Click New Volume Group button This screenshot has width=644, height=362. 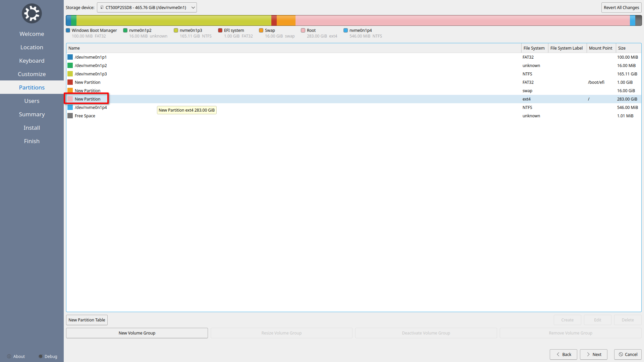pyautogui.click(x=137, y=333)
